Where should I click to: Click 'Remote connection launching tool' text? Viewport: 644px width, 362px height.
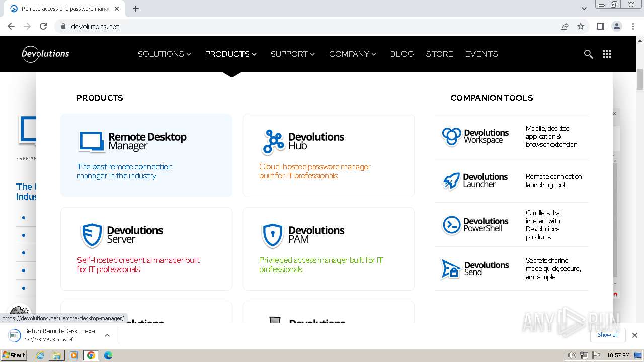tap(553, 180)
